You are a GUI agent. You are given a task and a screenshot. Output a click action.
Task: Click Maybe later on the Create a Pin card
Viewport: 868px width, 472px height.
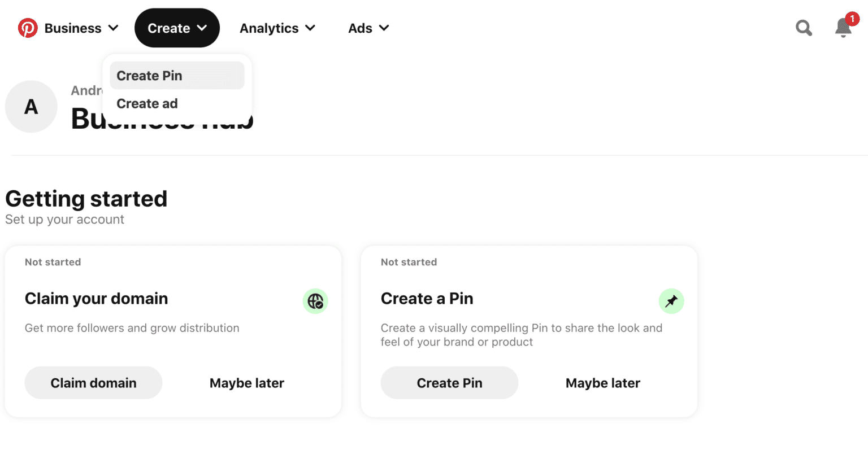pos(602,382)
